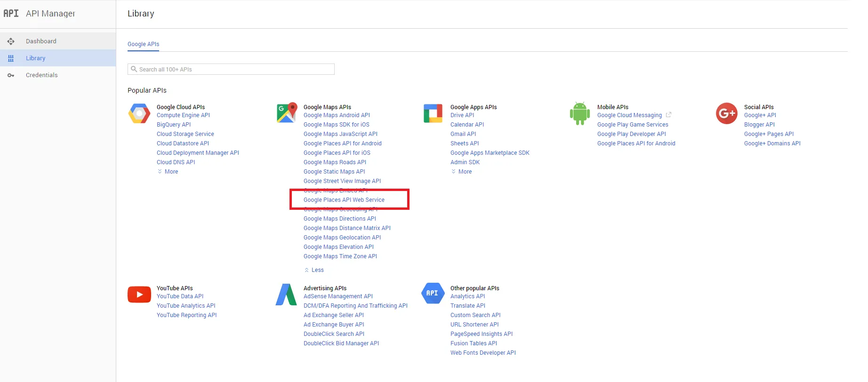Open YouTube Analytics API link
The width and height of the screenshot is (868, 382).
coord(186,306)
